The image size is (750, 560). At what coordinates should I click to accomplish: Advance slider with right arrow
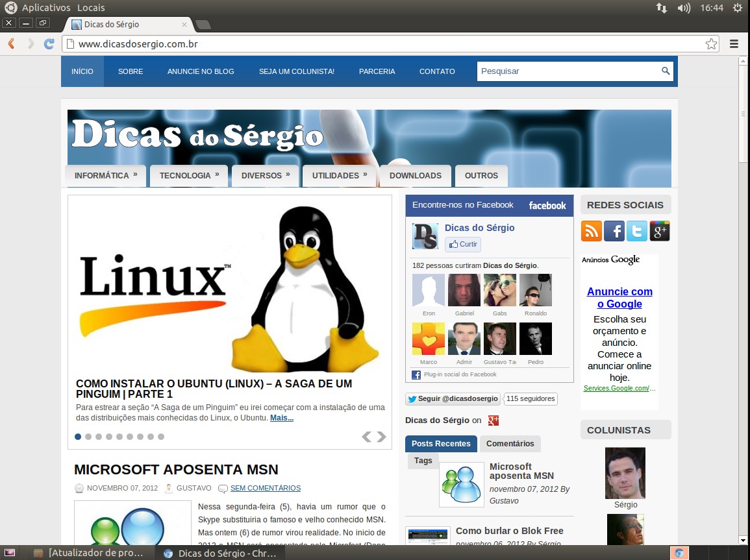381,437
